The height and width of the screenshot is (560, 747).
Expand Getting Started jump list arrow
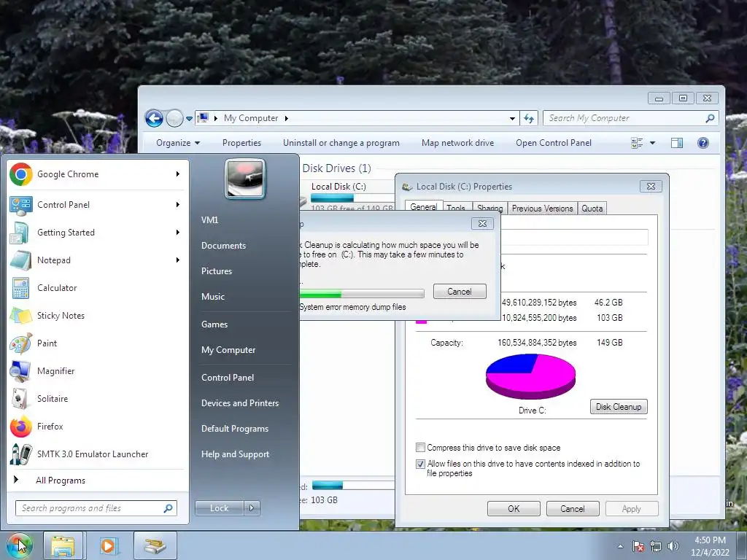(178, 233)
